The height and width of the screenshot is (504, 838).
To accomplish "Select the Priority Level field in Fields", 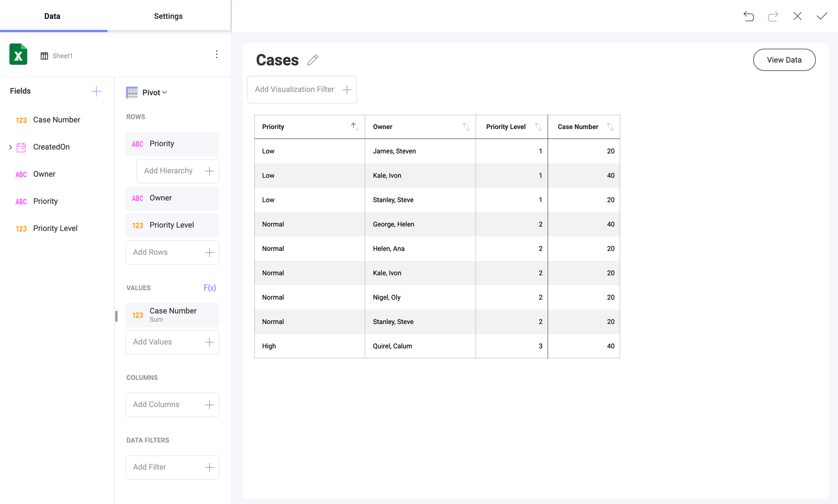I will 57,229.
